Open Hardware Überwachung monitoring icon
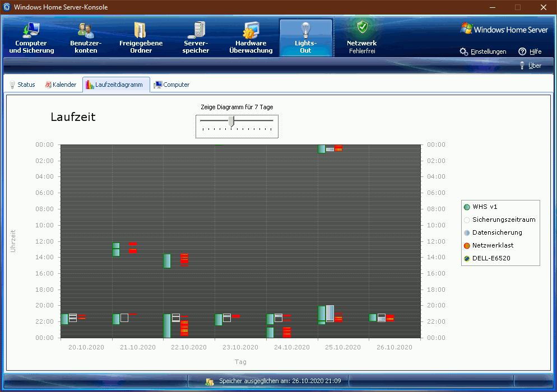Viewport: 557px width, 392px height. (x=250, y=30)
